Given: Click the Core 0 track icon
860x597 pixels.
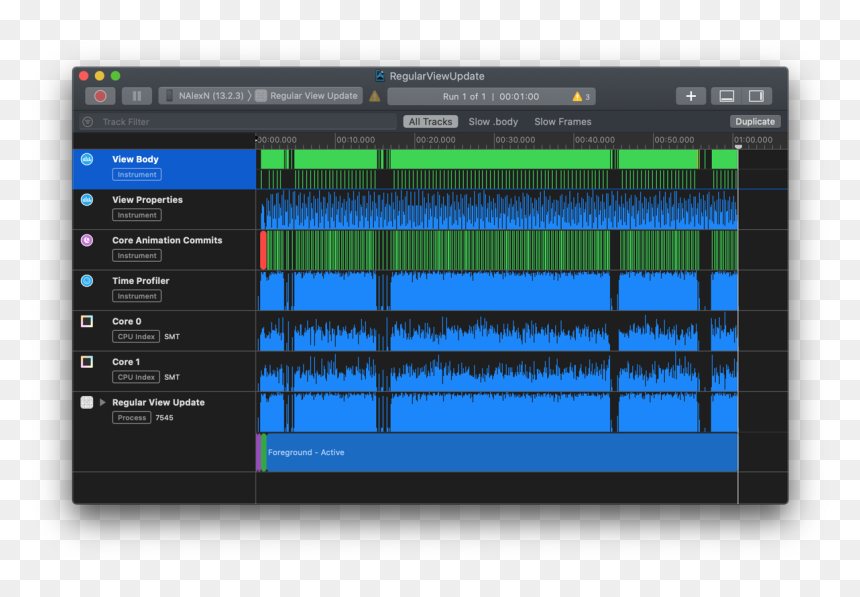Looking at the screenshot, I should pos(87,321).
